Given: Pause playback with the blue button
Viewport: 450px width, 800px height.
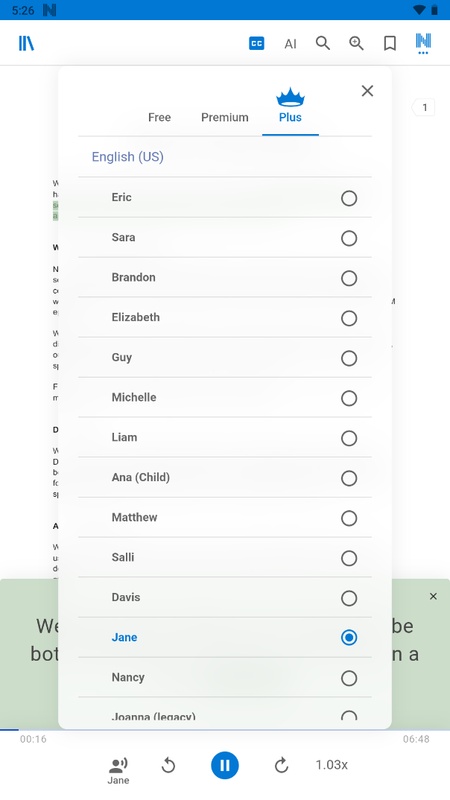Looking at the screenshot, I should pyautogui.click(x=224, y=765).
